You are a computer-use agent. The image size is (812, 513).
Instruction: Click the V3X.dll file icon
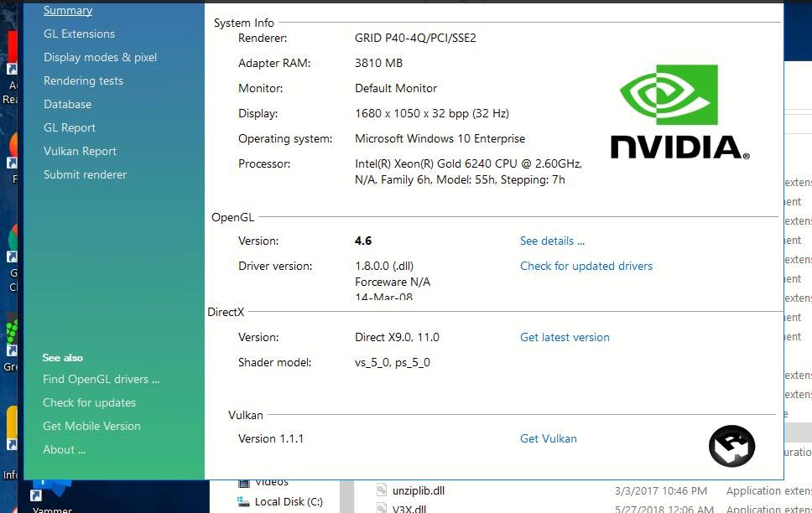pyautogui.click(x=382, y=508)
